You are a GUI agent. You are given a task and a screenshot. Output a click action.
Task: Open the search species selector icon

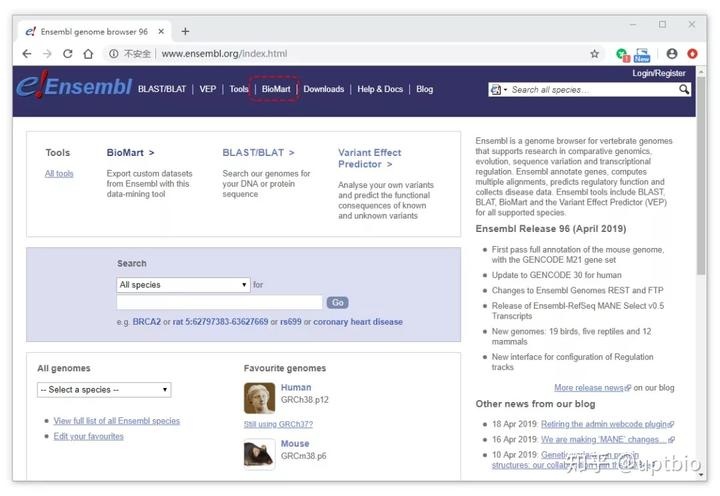click(498, 90)
